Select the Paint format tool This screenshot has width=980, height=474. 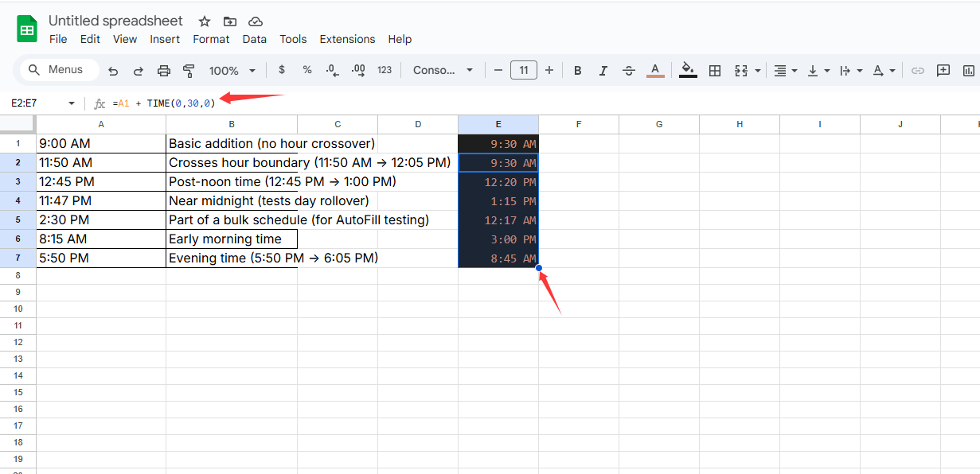click(189, 71)
